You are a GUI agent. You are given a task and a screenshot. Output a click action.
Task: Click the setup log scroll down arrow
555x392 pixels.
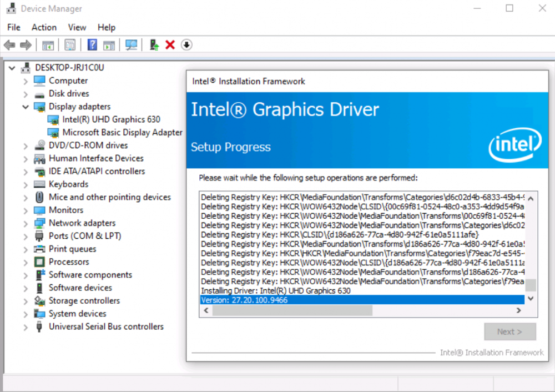530,299
